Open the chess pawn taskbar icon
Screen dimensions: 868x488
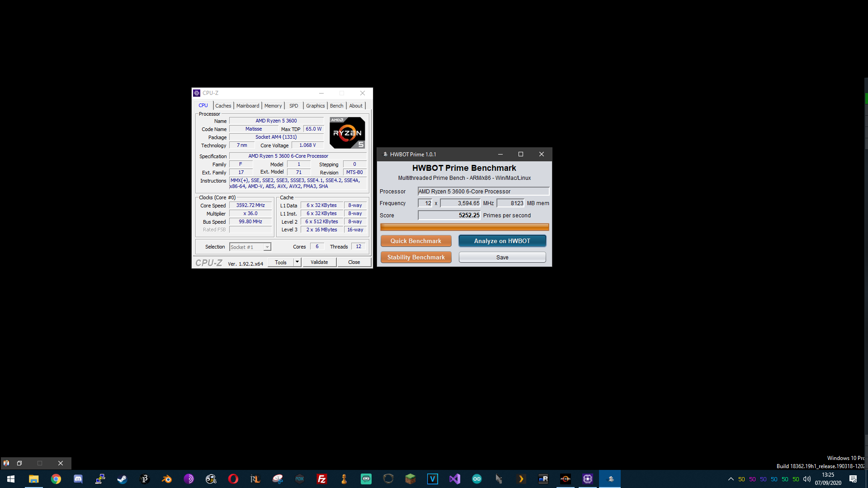coord(344,479)
